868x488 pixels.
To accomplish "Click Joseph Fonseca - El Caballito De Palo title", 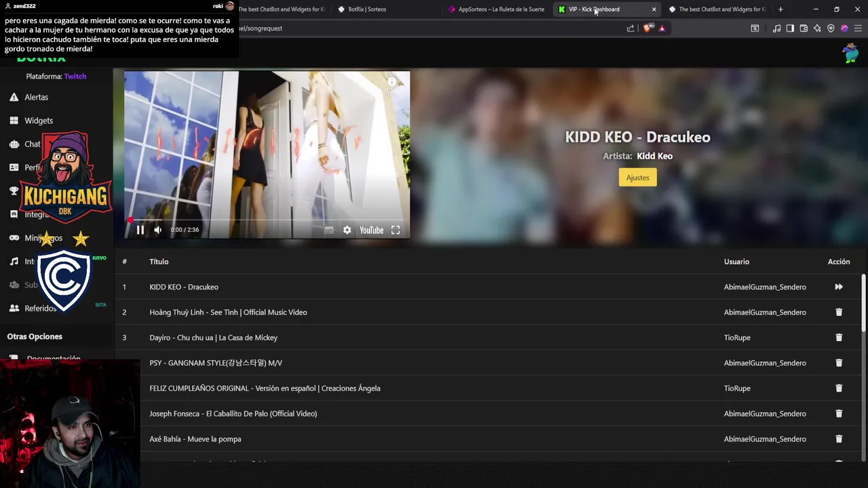I will click(233, 413).
